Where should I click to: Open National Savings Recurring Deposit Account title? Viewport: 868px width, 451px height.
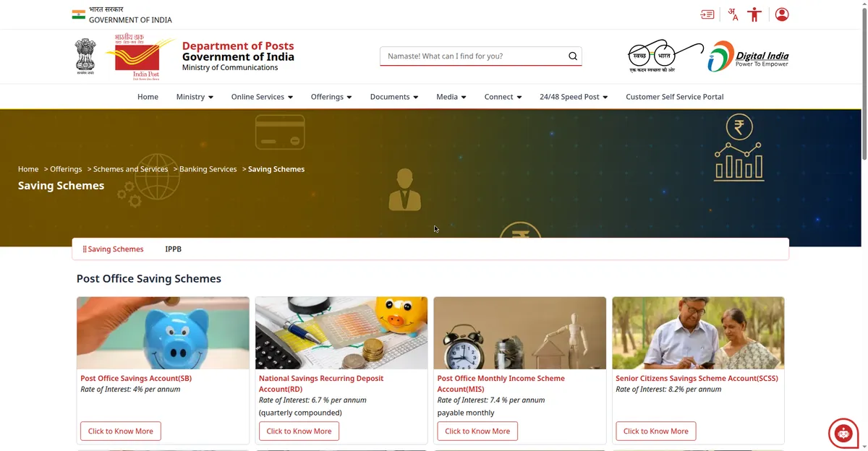coord(321,384)
